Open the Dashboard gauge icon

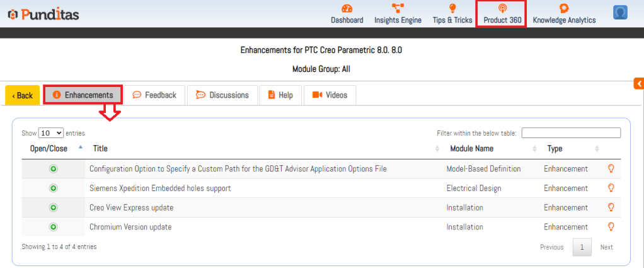[x=347, y=8]
